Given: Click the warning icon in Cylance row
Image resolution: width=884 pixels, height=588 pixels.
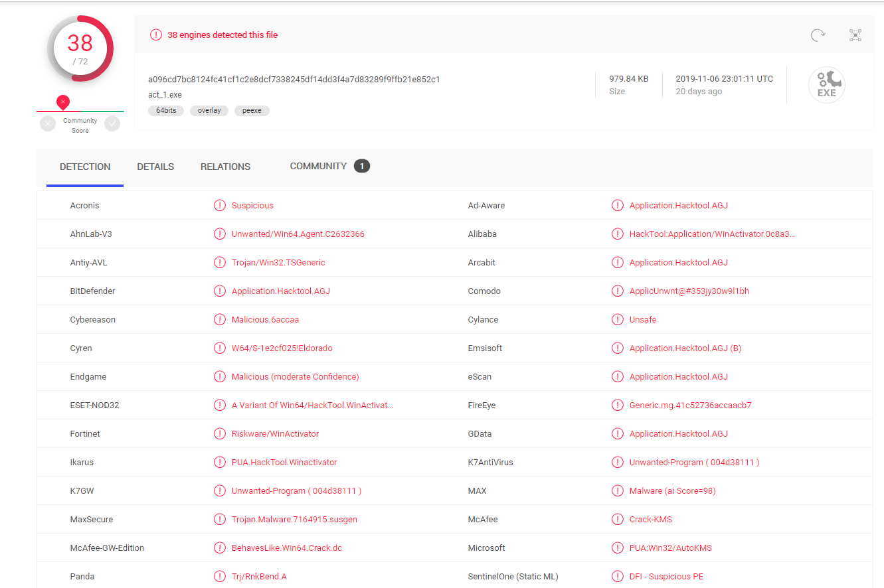Looking at the screenshot, I should pyautogui.click(x=618, y=319).
